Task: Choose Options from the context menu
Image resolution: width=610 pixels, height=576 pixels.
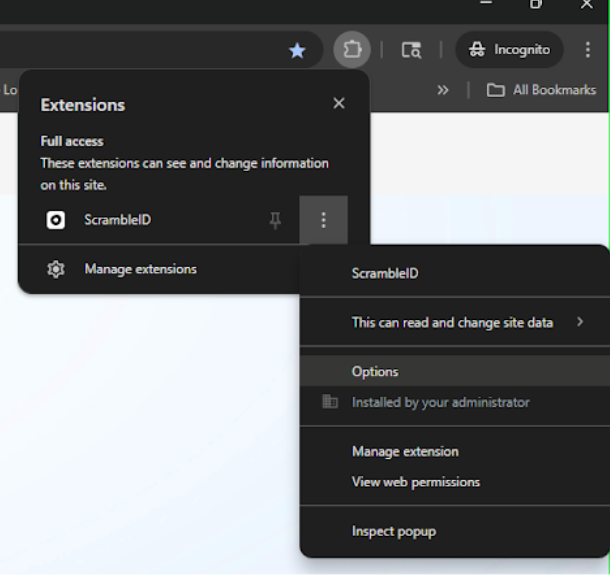Action: click(454, 371)
